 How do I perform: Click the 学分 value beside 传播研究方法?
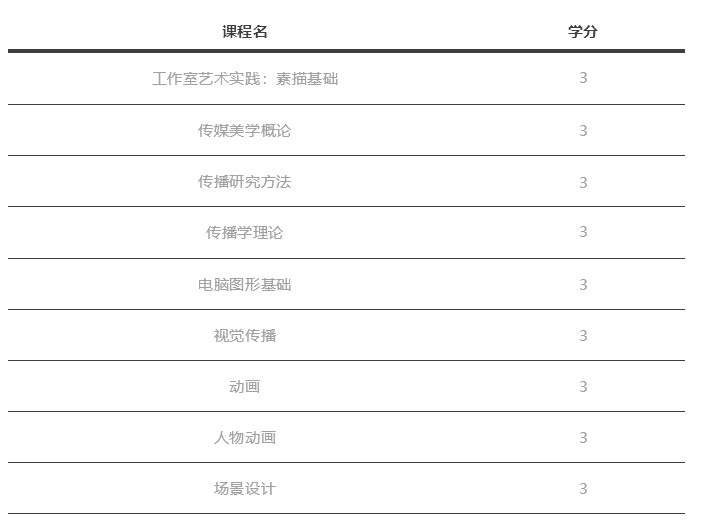[583, 182]
